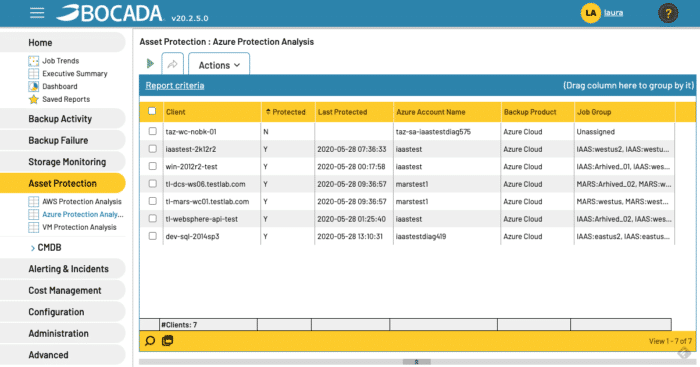Click the share arrow toolbar button
Screen dimensions: 700x367
(x=172, y=64)
